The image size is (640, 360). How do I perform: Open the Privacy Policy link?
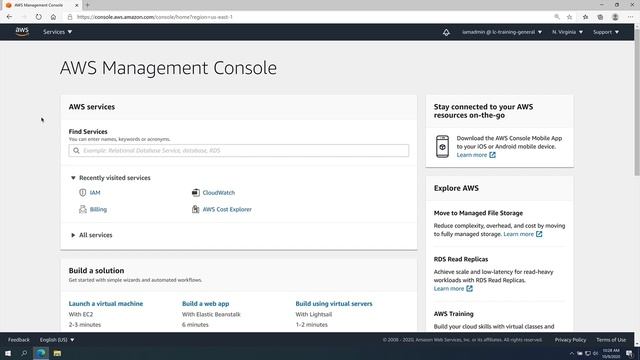[x=570, y=340]
